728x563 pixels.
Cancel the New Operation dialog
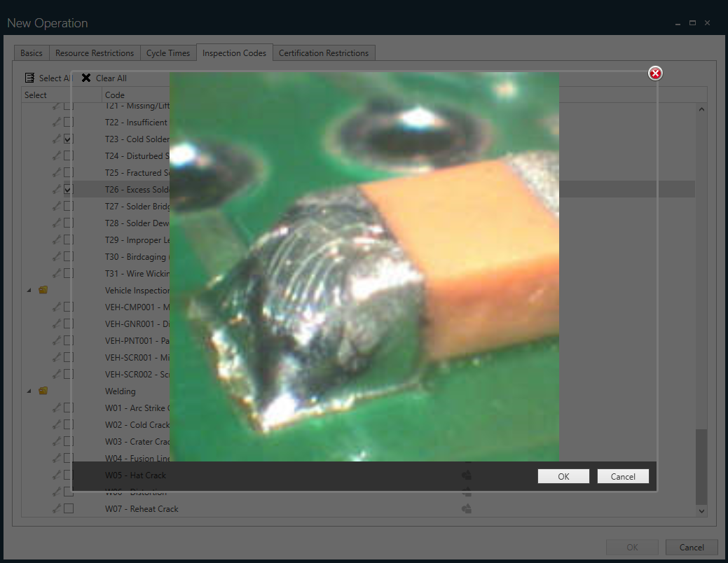(692, 547)
